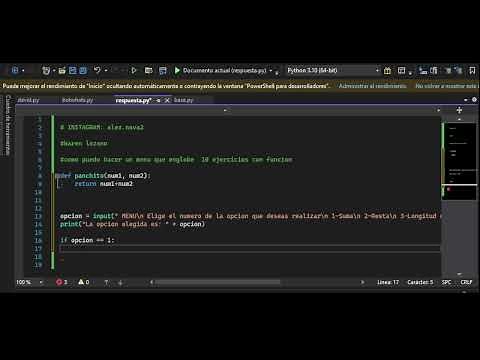The height and width of the screenshot is (360, 480).
Task: Click the tab well settings gear icon
Action: pos(474,100)
